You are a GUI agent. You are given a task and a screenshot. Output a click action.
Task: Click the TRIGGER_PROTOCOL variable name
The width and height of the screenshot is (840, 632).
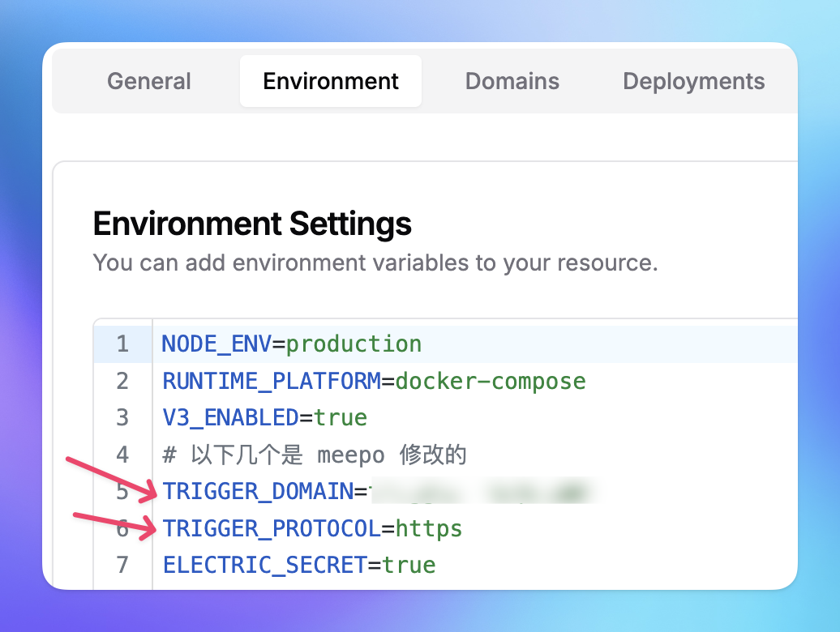coord(272,528)
